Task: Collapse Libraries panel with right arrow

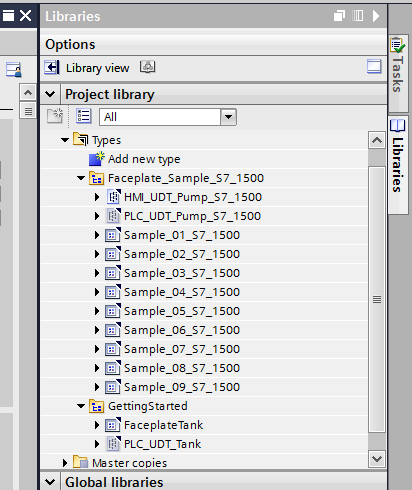Action: click(x=376, y=16)
